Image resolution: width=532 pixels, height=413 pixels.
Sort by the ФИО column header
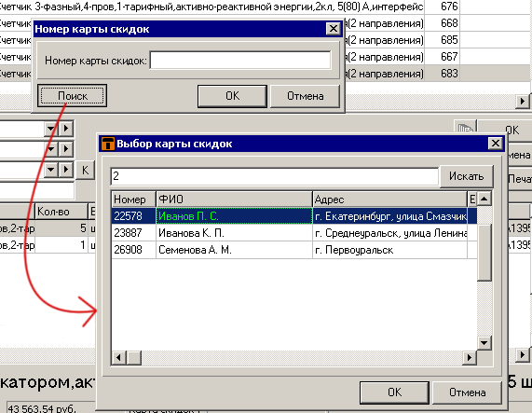pyautogui.click(x=234, y=200)
